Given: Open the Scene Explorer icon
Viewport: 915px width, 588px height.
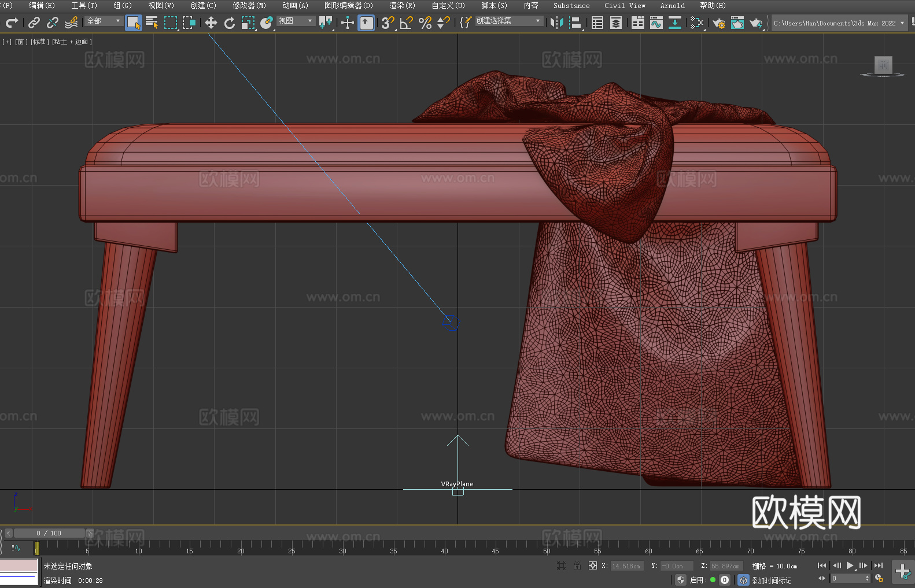Looking at the screenshot, I should 597,23.
